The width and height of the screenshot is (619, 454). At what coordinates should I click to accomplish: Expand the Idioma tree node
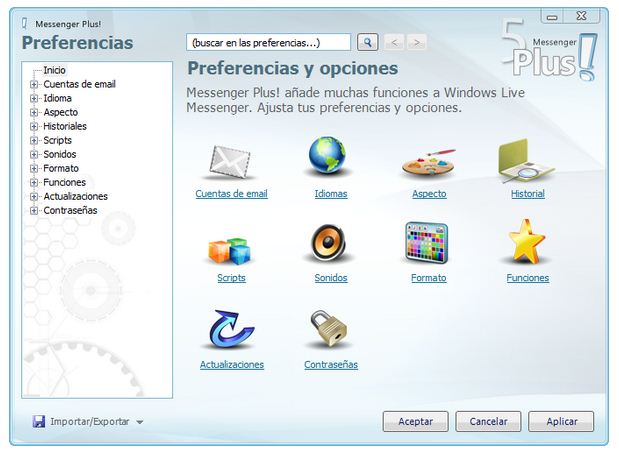pyautogui.click(x=34, y=98)
